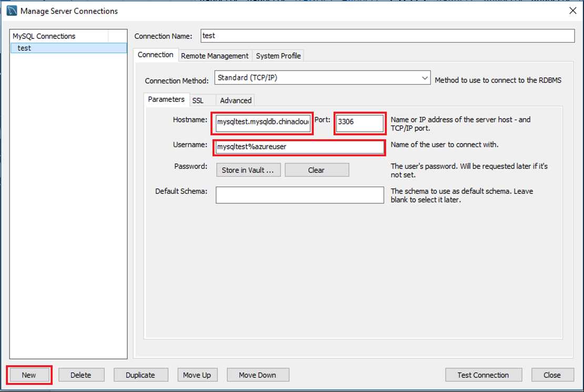The image size is (584, 392).
Task: Click the 'Port:' label
Action: click(323, 119)
